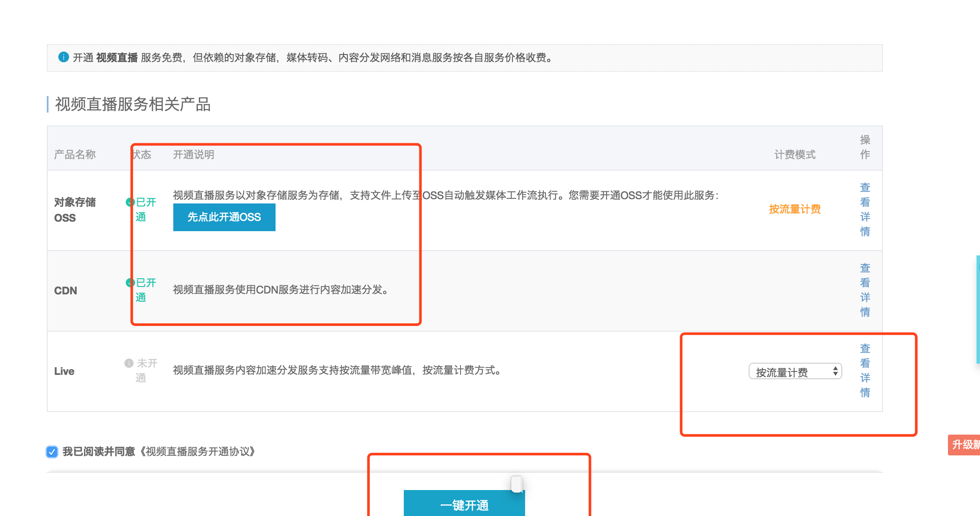Open 查看详情 link for Live row

click(865, 371)
